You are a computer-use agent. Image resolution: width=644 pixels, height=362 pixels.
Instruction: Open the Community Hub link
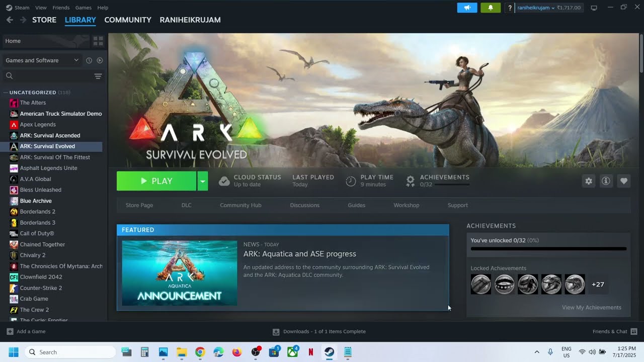240,205
